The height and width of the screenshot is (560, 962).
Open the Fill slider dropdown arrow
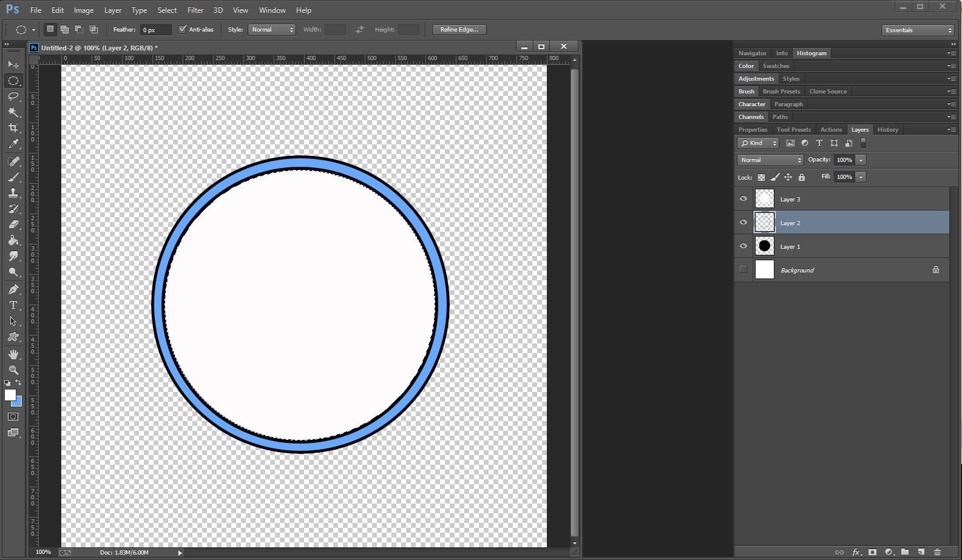coord(861,177)
